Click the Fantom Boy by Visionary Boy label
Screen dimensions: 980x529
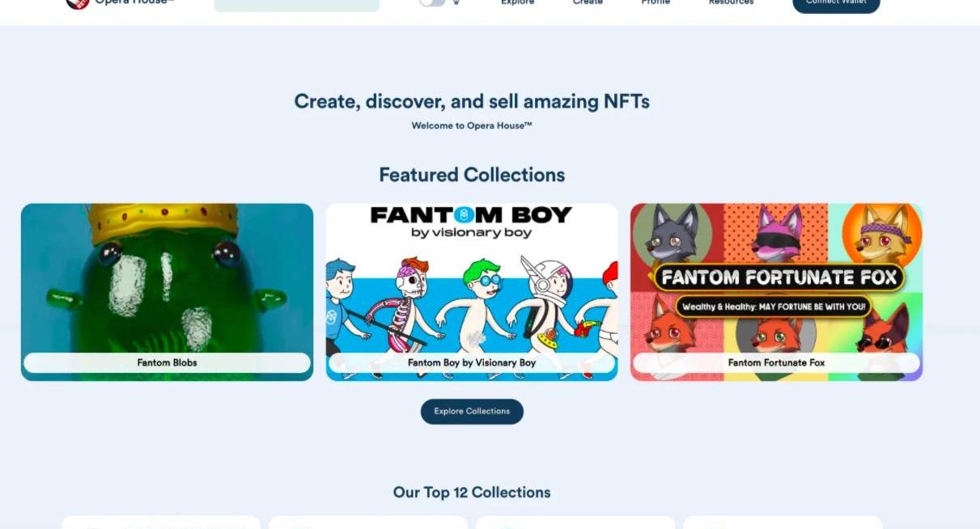point(472,362)
